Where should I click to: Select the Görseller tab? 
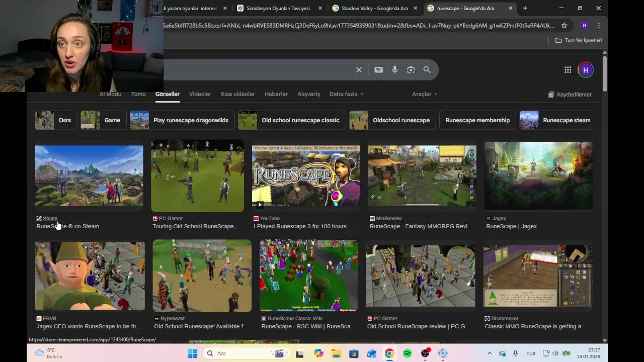167,94
